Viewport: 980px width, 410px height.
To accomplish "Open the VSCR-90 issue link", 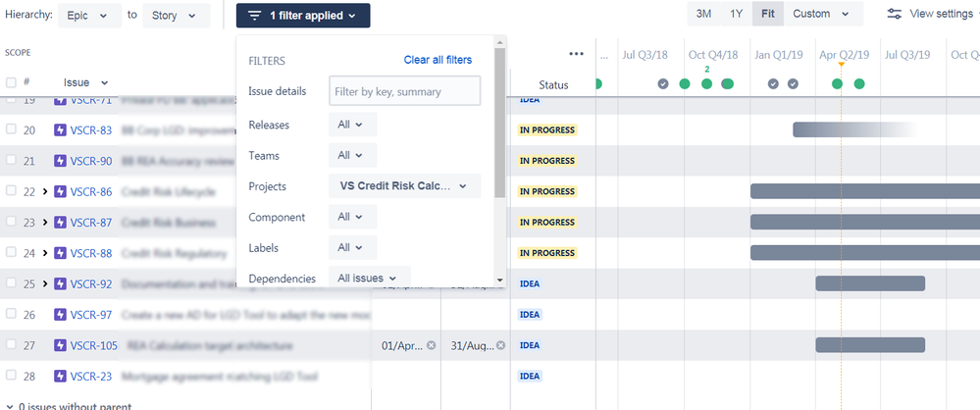I will pyautogui.click(x=91, y=161).
